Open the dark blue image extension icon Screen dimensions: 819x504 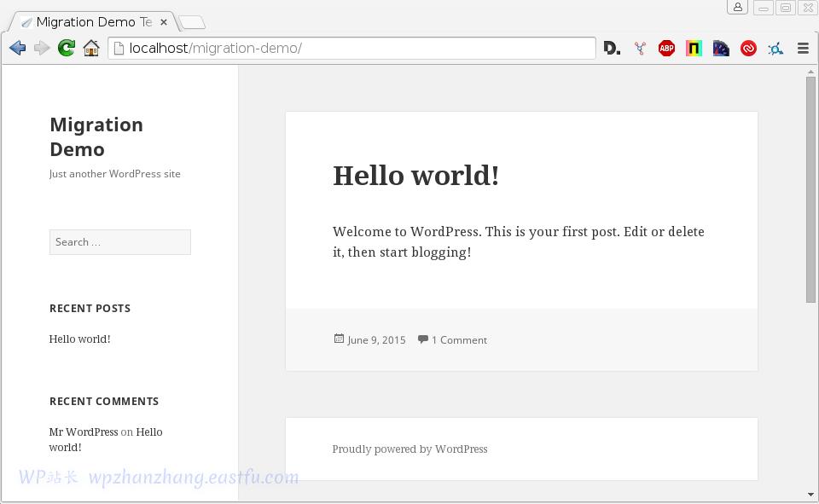721,48
